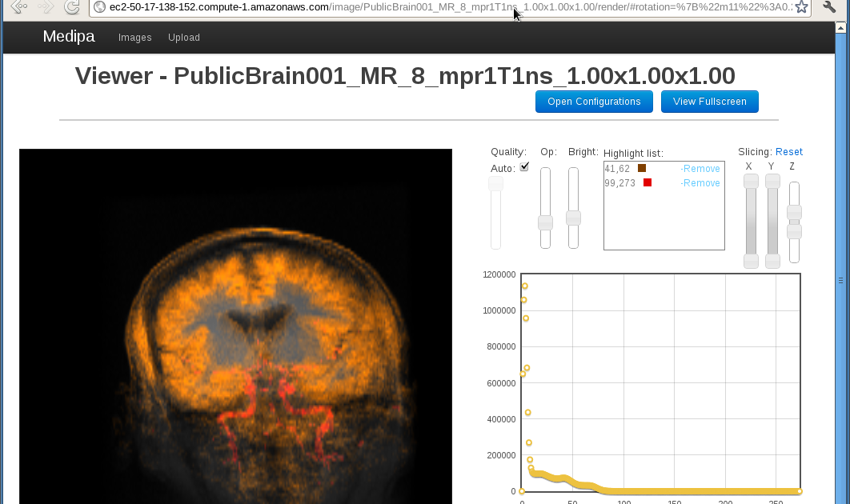The height and width of the screenshot is (504, 850).
Task: Navigate back using the browser back arrow
Action: coord(18,8)
